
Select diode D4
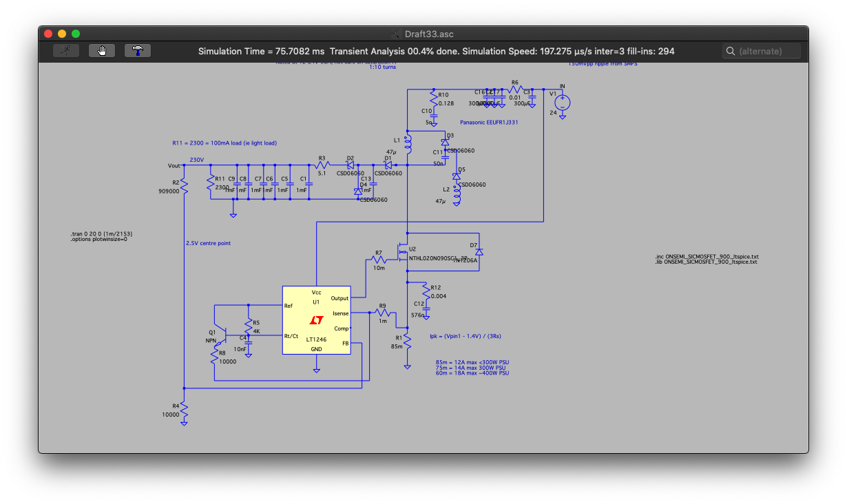tap(357, 191)
